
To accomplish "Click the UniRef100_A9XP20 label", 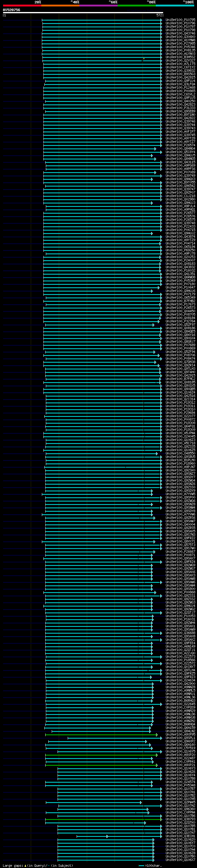I will point(180,755).
